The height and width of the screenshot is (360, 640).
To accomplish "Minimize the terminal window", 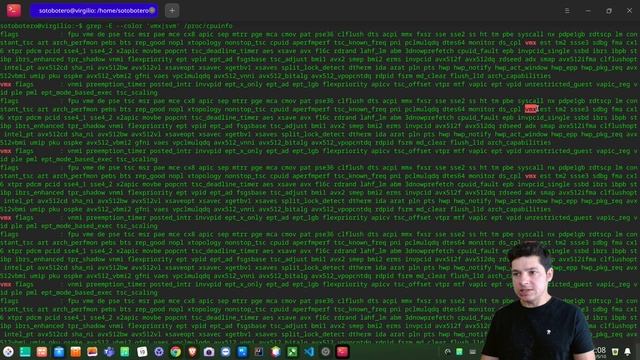I will (x=588, y=11).
